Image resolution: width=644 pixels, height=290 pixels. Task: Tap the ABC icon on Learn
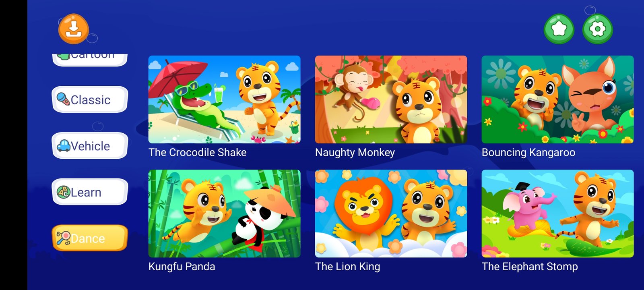pyautogui.click(x=64, y=192)
